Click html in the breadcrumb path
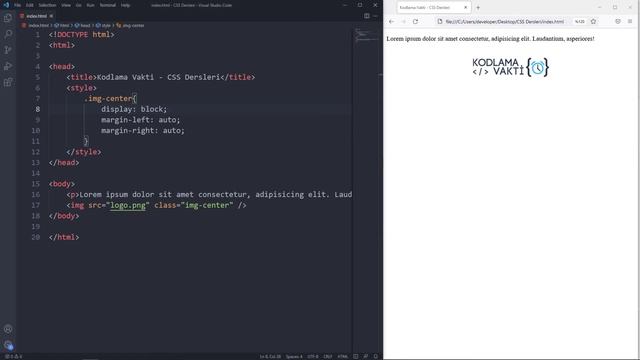 pyautogui.click(x=64, y=25)
